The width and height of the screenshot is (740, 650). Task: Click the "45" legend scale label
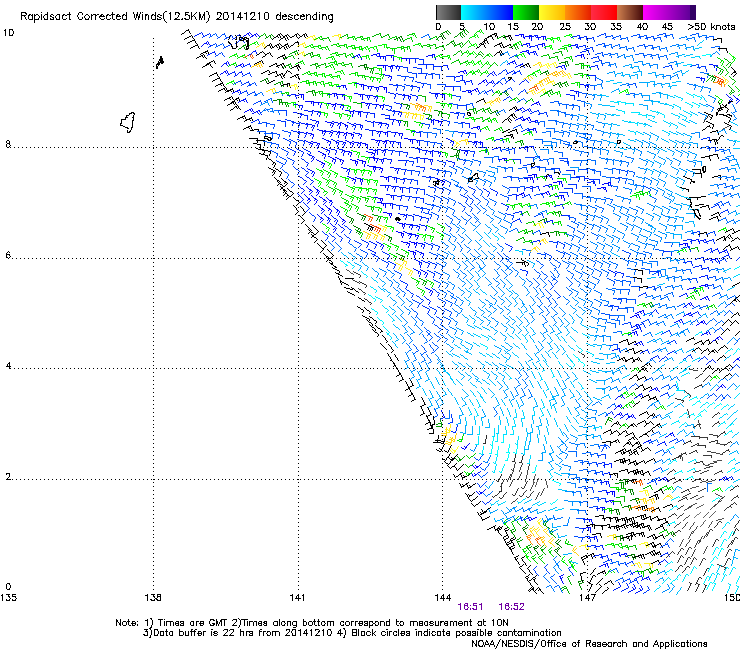point(667,27)
